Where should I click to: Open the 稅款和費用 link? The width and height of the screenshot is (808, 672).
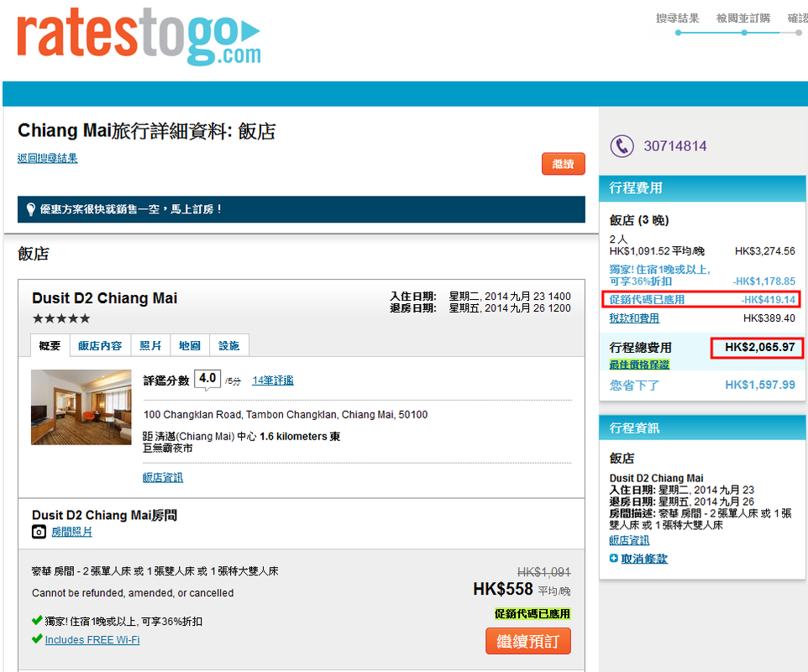pos(634,318)
